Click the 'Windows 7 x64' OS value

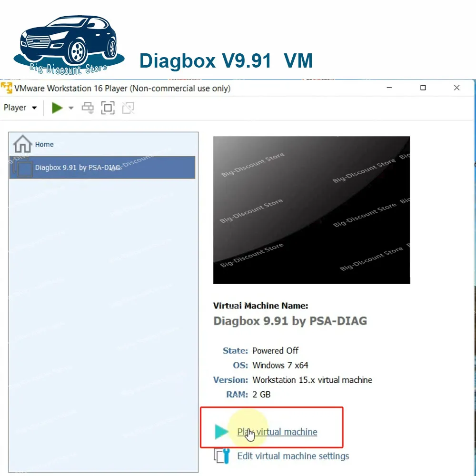click(x=280, y=365)
